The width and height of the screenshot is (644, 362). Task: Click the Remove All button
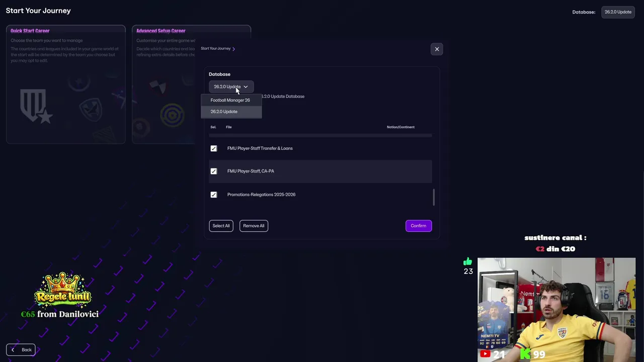pos(254,226)
